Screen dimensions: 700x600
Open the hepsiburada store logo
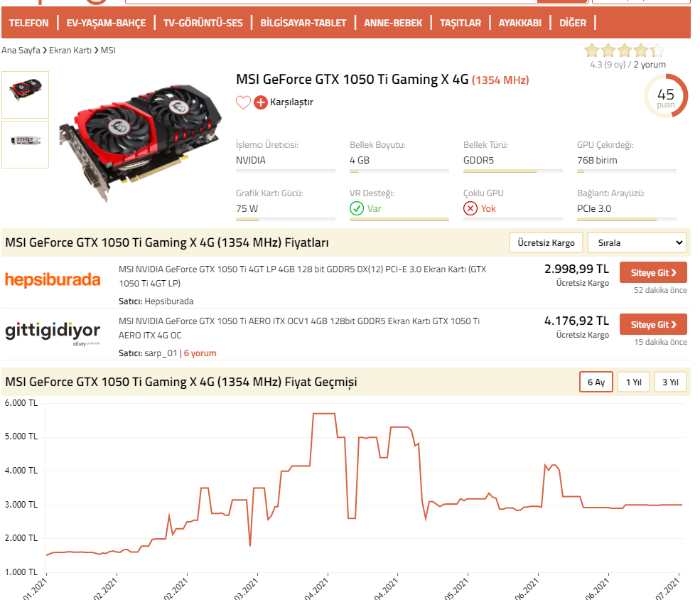pos(53,279)
